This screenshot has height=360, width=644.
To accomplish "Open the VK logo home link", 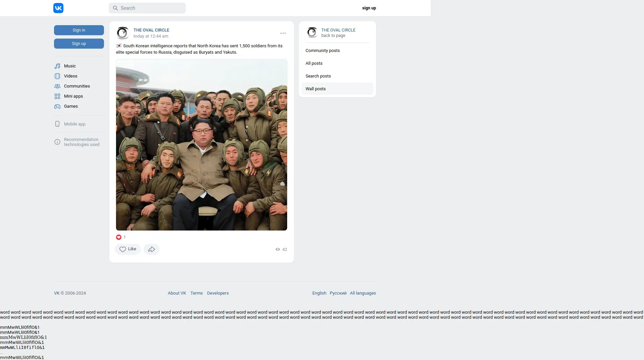I will (58, 8).
